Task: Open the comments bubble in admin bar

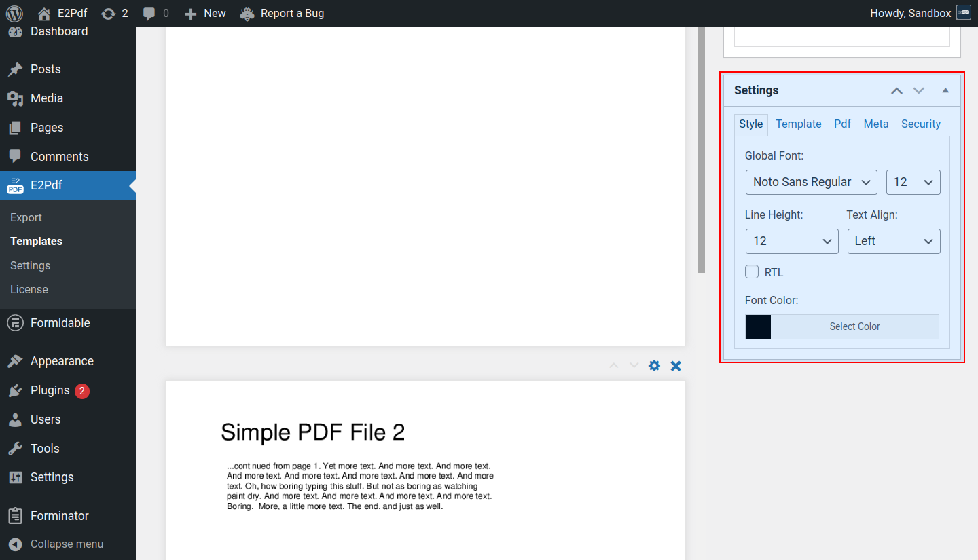Action: 149,14
